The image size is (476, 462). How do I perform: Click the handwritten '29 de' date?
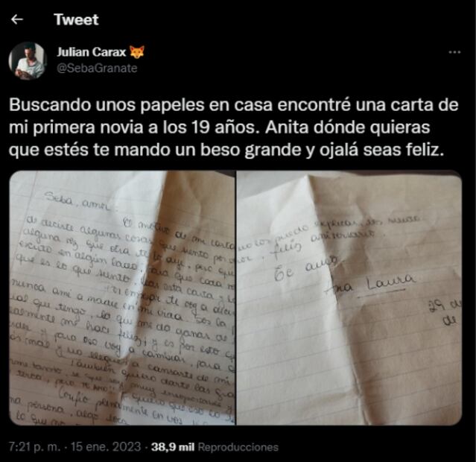point(445,312)
